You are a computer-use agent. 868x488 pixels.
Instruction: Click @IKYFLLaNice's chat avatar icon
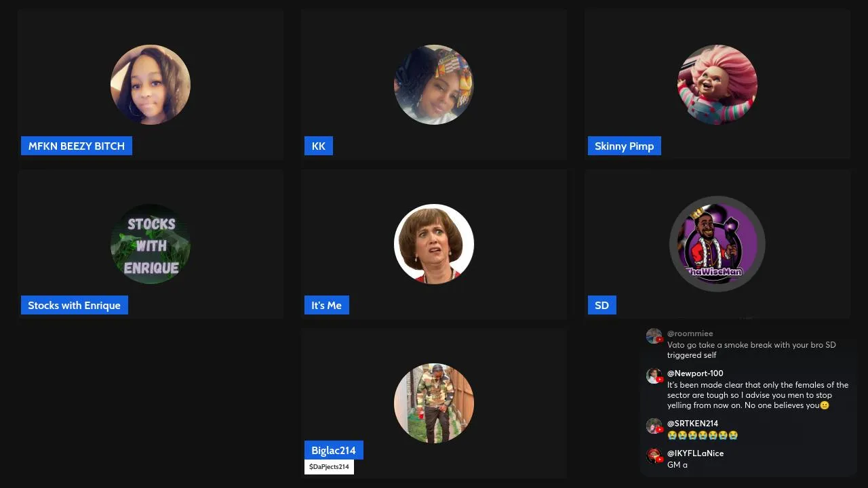[654, 456]
